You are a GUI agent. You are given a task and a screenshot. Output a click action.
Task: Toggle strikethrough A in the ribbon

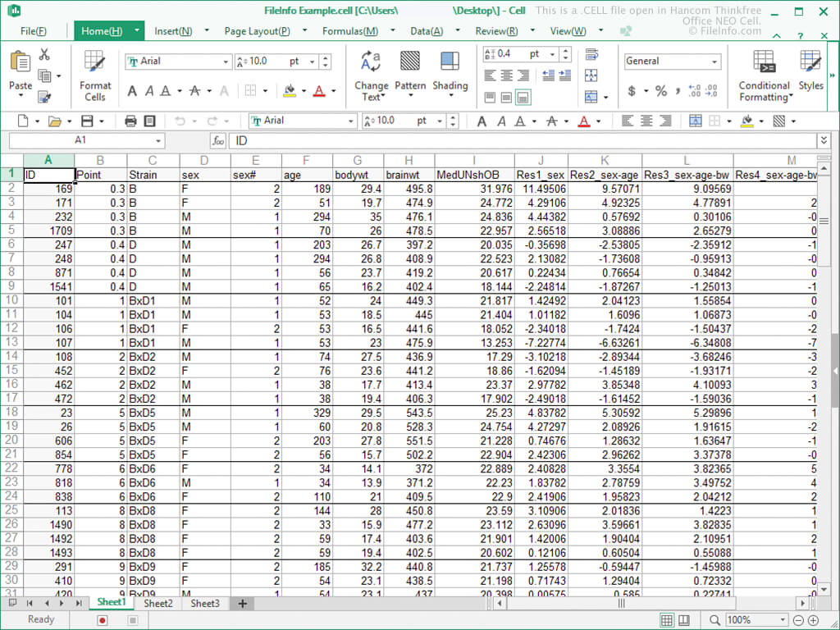pos(195,92)
